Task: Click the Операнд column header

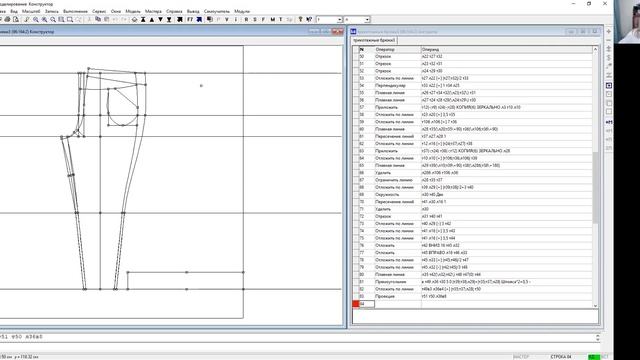Action: click(x=506, y=49)
